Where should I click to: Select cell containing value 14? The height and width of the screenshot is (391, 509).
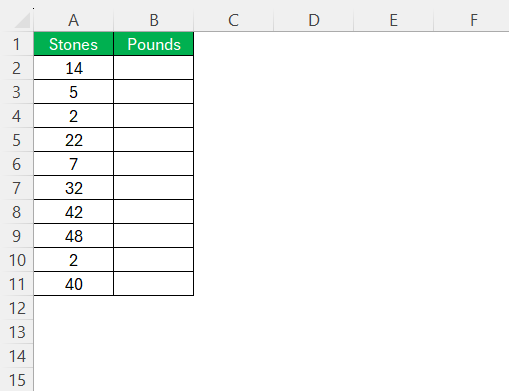[x=73, y=68]
